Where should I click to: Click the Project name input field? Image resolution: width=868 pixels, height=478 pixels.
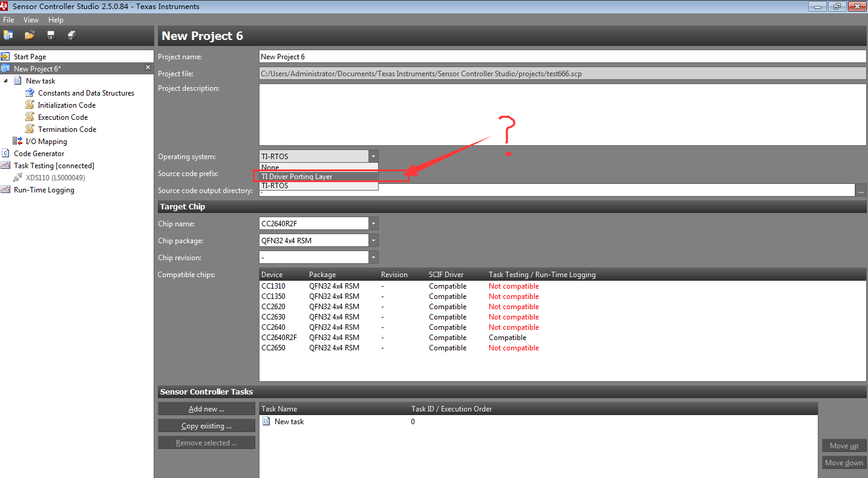[563, 56]
